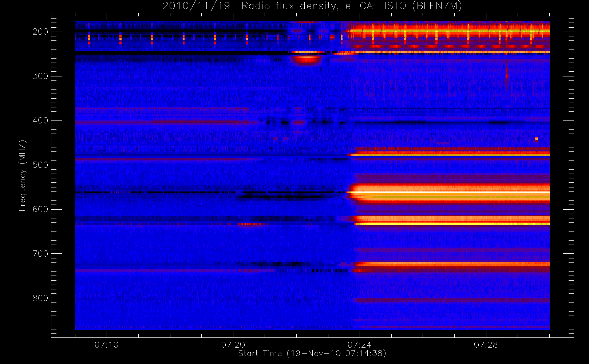Select the '400' frequency axis label
The width and height of the screenshot is (589, 364).
40,120
